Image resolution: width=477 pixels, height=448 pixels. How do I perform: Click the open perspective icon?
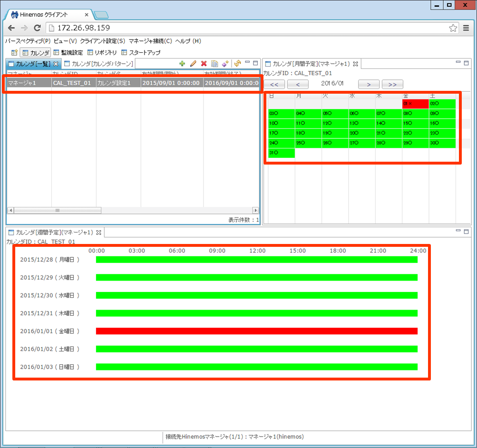14,53
